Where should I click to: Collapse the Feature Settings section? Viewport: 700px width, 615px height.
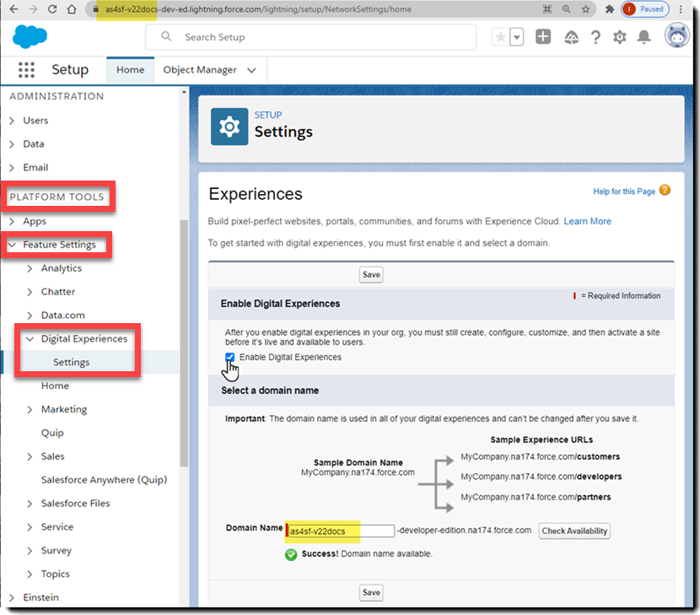click(x=13, y=245)
